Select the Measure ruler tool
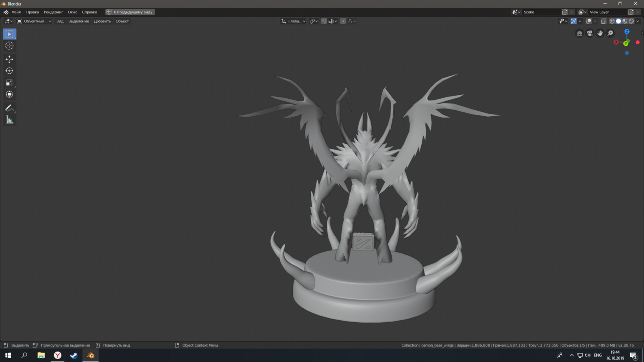 pyautogui.click(x=9, y=120)
